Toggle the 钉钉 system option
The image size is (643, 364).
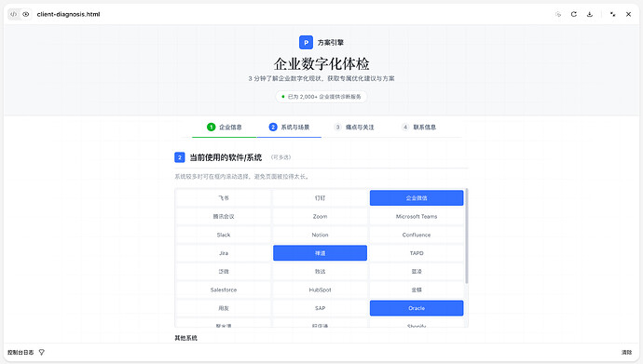coord(320,198)
